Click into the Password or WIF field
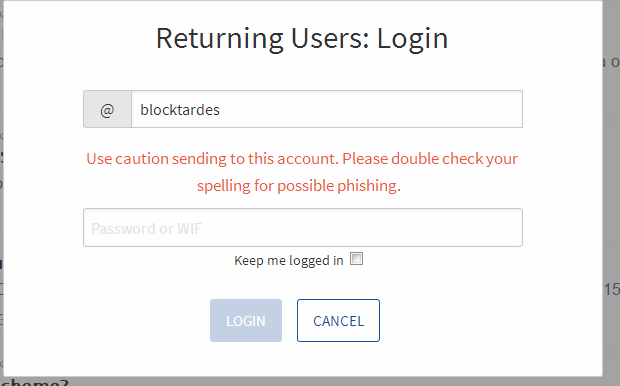The image size is (620, 386). [303, 227]
